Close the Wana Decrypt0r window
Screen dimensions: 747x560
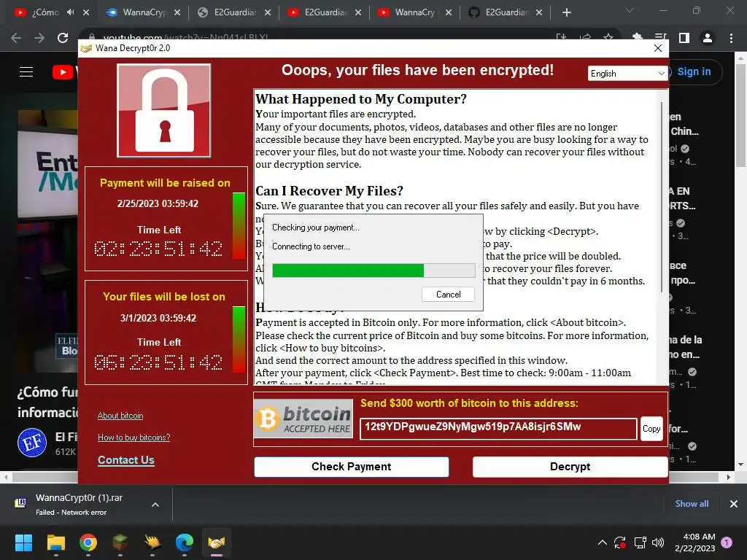point(658,48)
